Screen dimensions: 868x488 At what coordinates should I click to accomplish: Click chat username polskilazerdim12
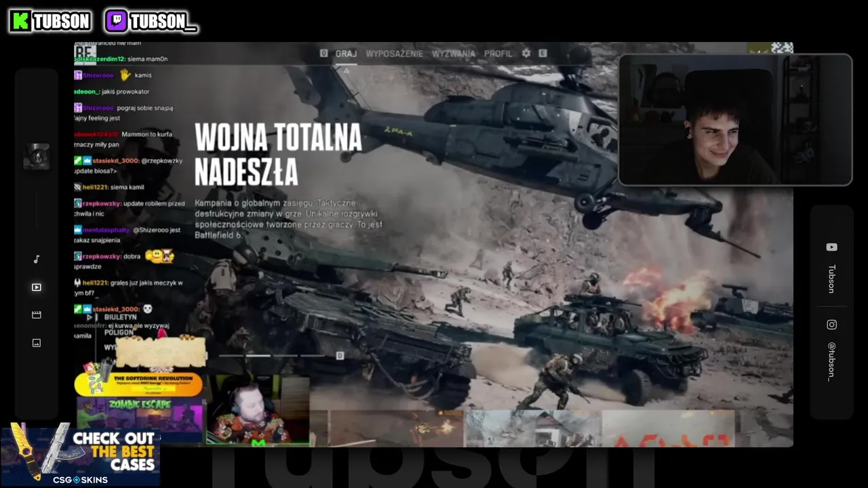[100, 59]
